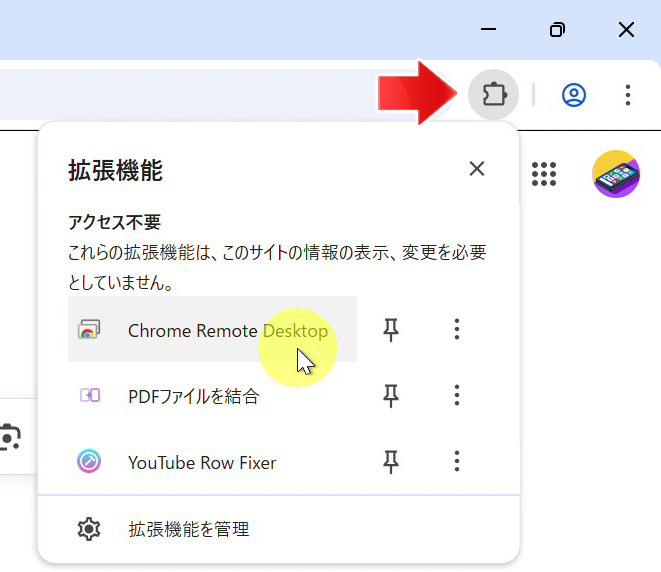Open the Chrome profile icon in toolbar
Viewport: 661px width, 572px height.
tap(574, 95)
